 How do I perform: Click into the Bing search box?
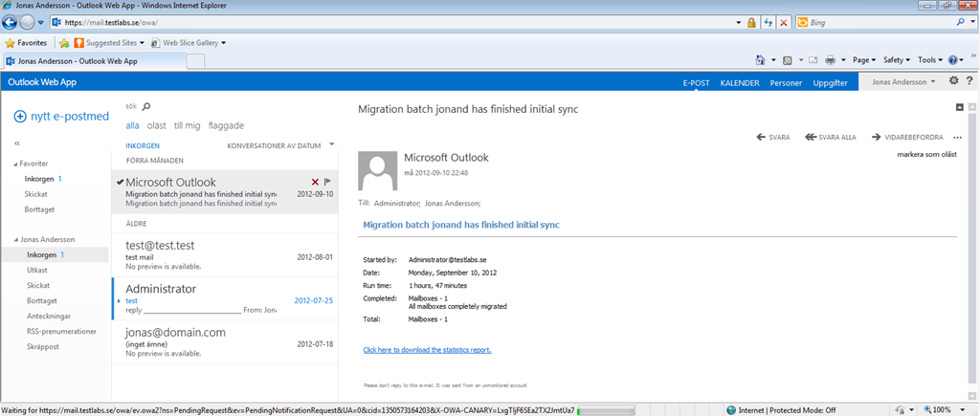875,23
